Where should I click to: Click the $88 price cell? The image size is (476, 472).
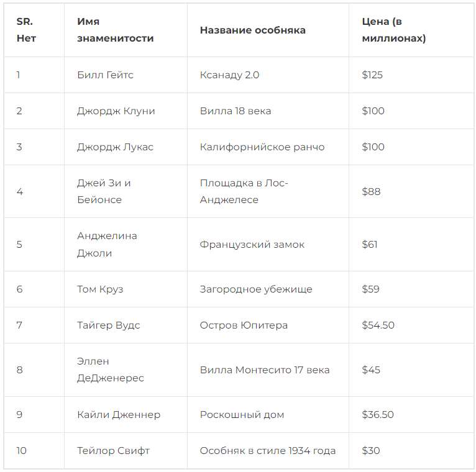coord(371,191)
